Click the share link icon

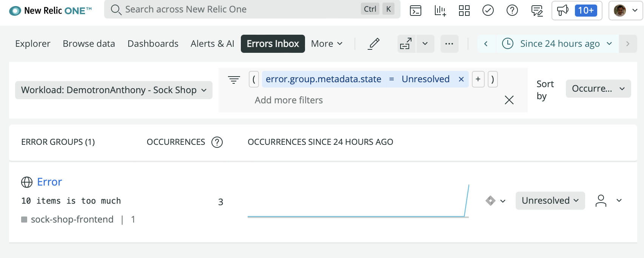406,44
